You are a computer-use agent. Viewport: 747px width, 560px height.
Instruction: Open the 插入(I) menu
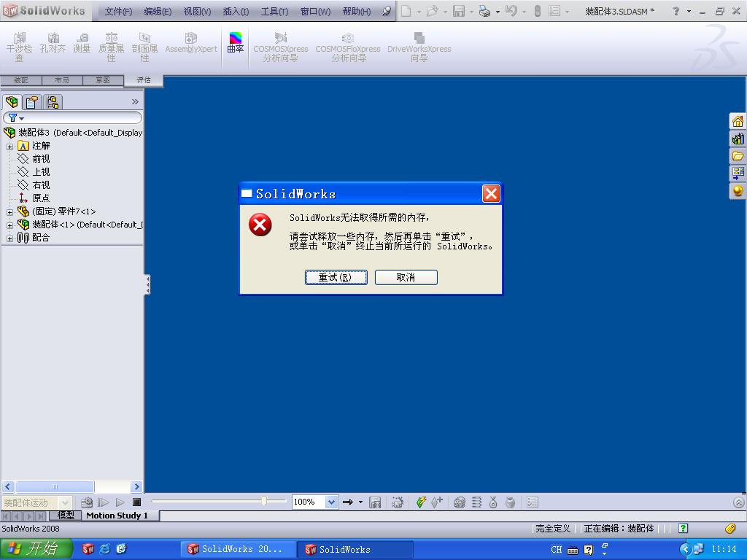[x=236, y=12]
